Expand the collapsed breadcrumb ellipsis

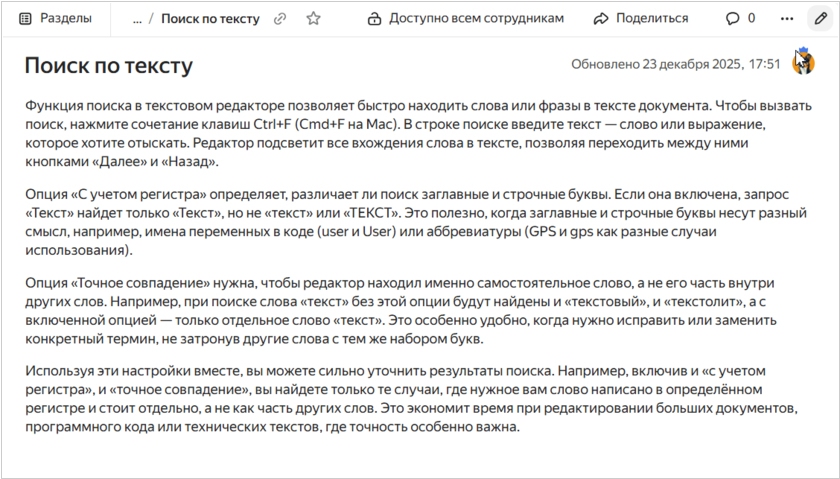pos(137,19)
